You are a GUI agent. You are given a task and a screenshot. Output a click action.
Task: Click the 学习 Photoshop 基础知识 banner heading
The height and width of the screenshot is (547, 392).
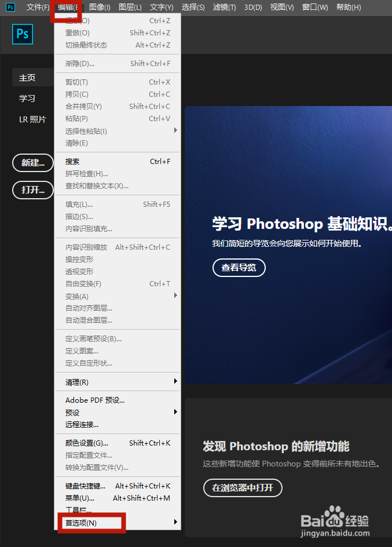pyautogui.click(x=302, y=224)
